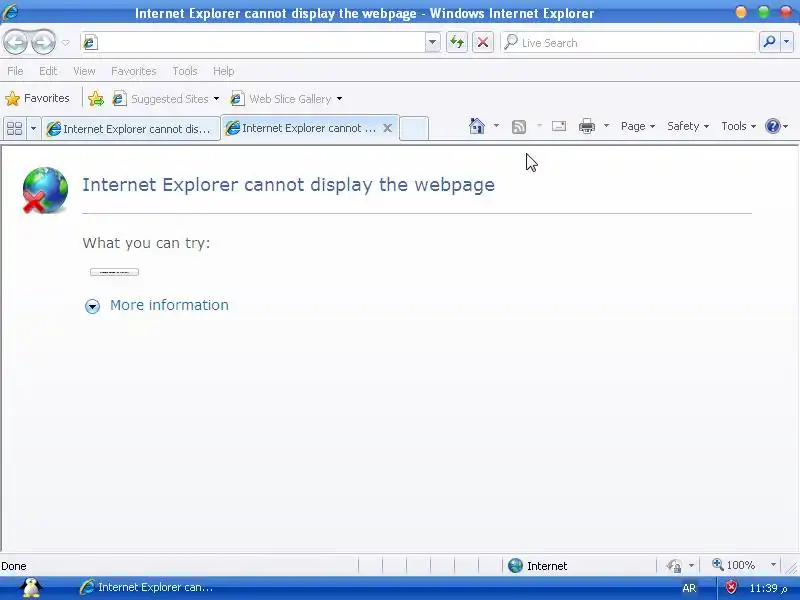Expand the Print options dropdown

pyautogui.click(x=606, y=126)
